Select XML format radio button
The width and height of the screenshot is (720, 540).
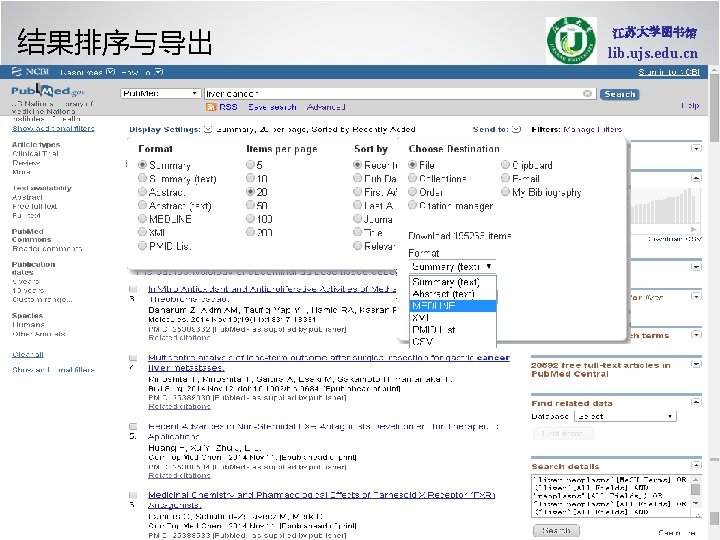click(142, 232)
